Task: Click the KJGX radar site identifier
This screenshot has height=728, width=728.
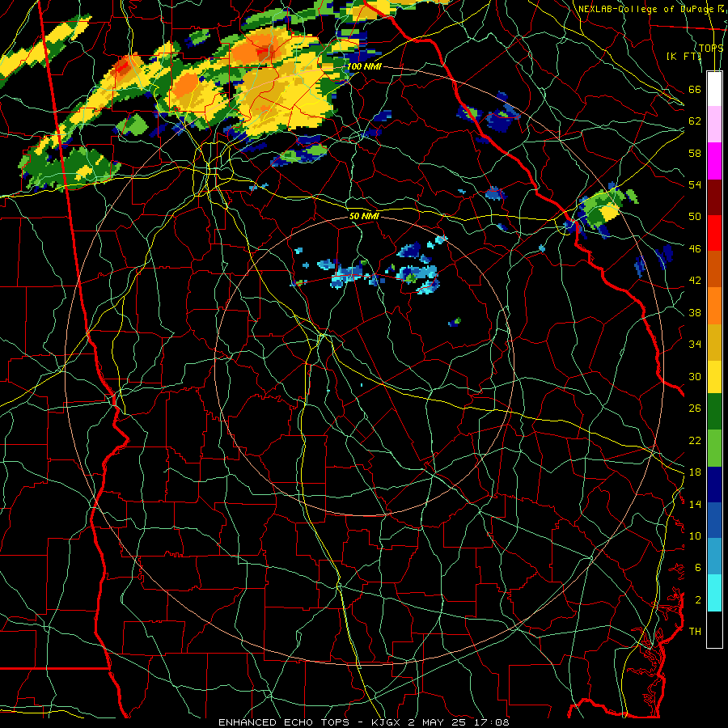Action: coord(387,722)
